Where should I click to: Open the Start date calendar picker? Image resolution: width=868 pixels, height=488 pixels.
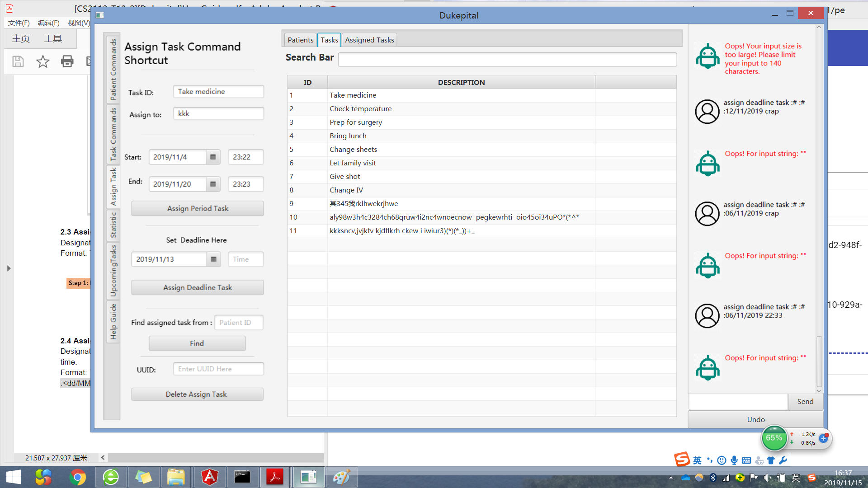[x=213, y=157]
